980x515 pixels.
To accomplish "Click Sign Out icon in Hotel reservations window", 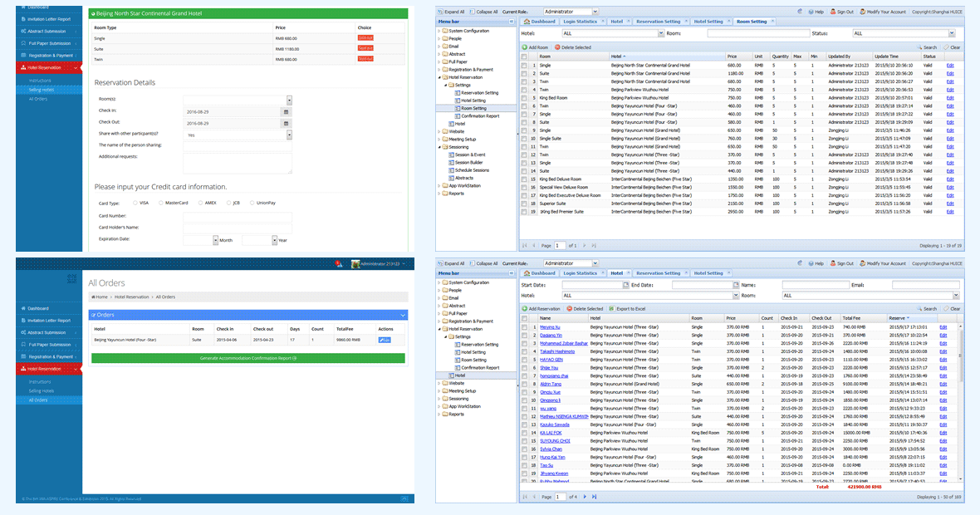I will 832,264.
